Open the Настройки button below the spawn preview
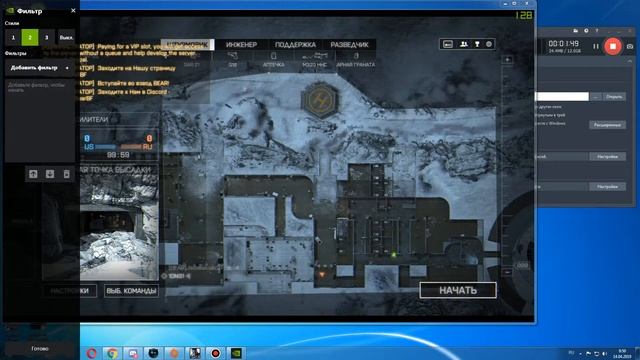The height and width of the screenshot is (360, 640). (70, 291)
